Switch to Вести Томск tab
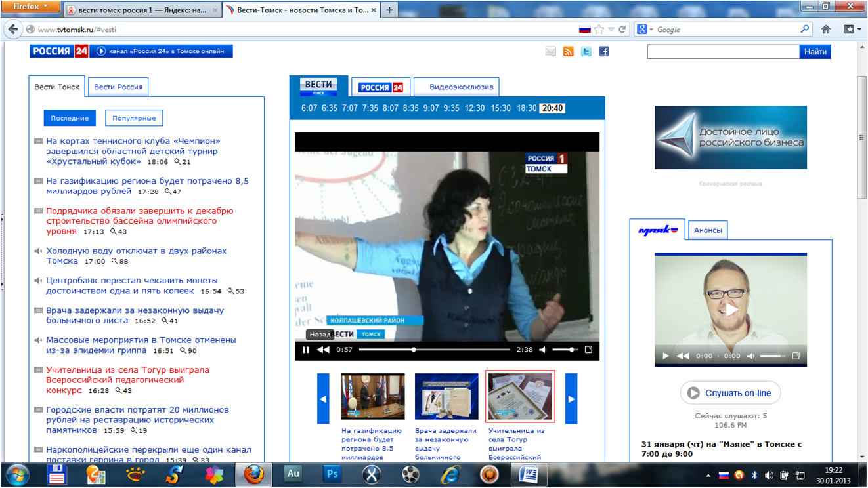The height and width of the screenshot is (488, 868). pos(57,87)
